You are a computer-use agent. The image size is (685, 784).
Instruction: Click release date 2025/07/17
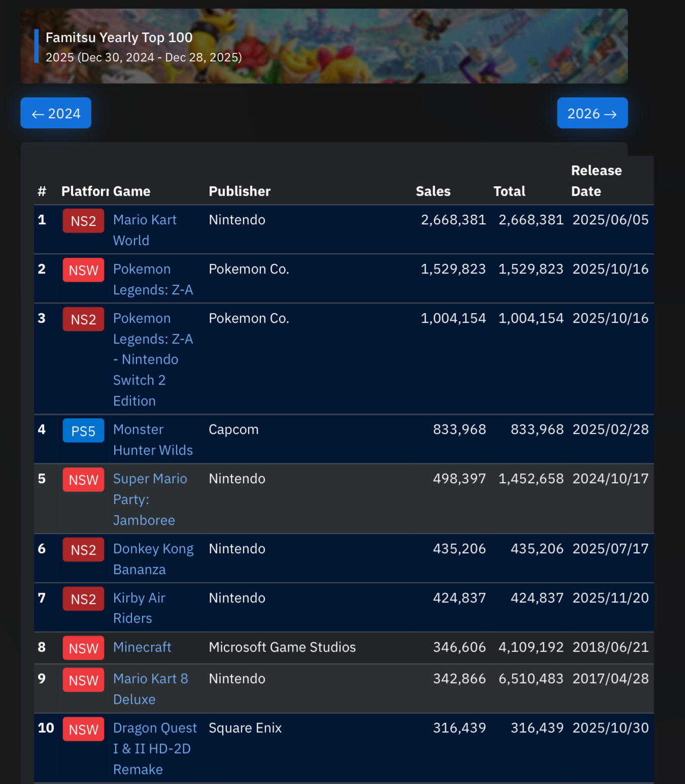[x=610, y=549]
